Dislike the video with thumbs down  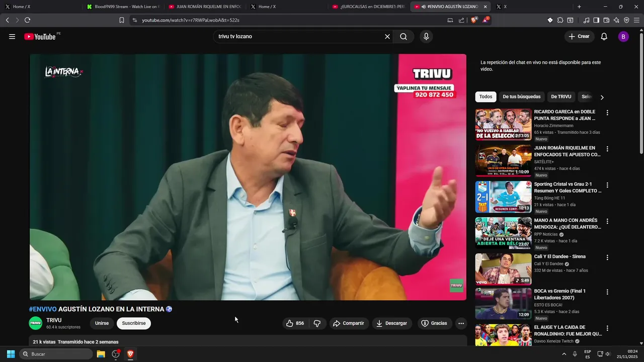coord(317,323)
